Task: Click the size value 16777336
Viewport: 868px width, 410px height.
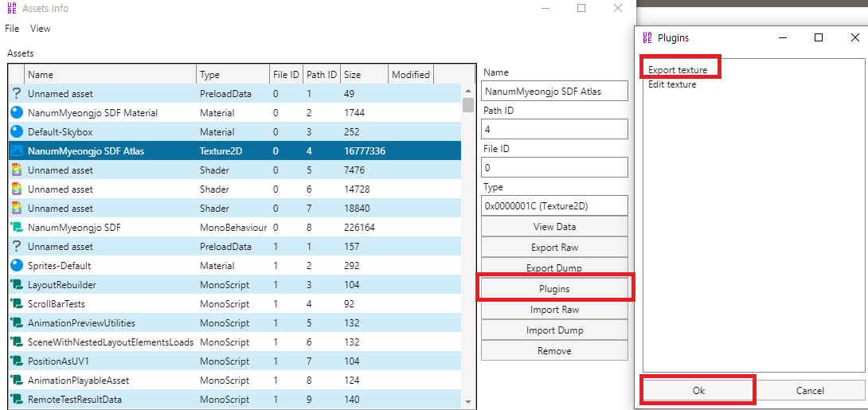Action: coord(364,151)
